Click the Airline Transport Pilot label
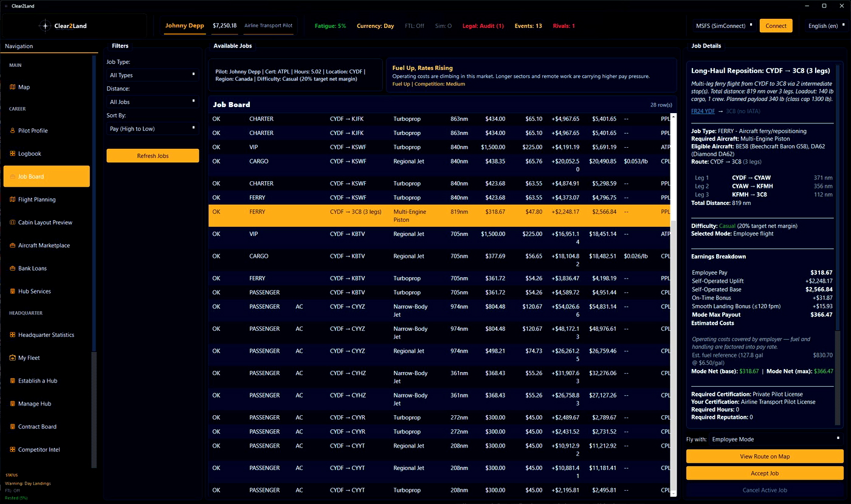Image resolution: width=851 pixels, height=504 pixels. pyautogui.click(x=268, y=26)
